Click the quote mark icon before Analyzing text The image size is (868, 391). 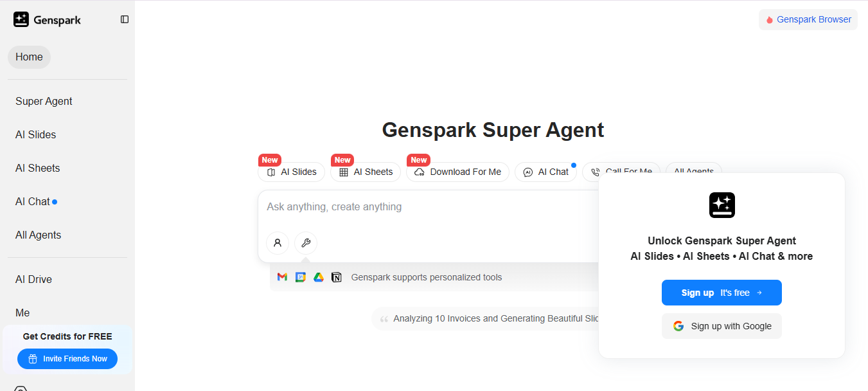coord(384,319)
